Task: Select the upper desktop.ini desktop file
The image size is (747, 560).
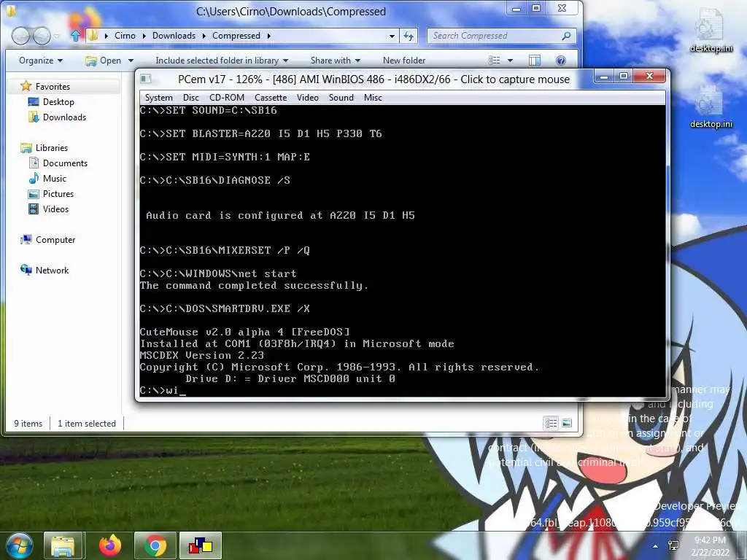Action: tap(711, 30)
